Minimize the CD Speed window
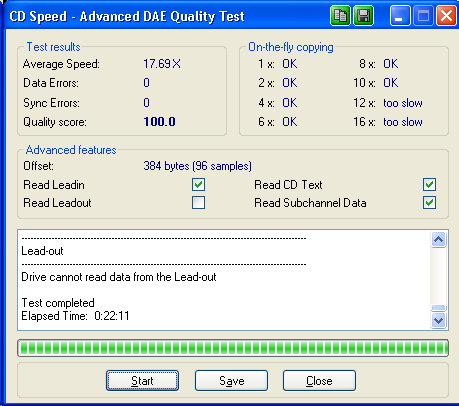 click(400, 15)
